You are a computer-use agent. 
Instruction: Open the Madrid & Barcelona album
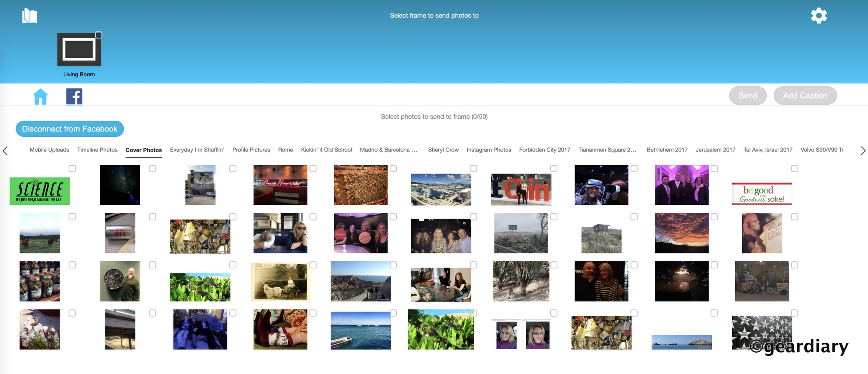(x=388, y=150)
